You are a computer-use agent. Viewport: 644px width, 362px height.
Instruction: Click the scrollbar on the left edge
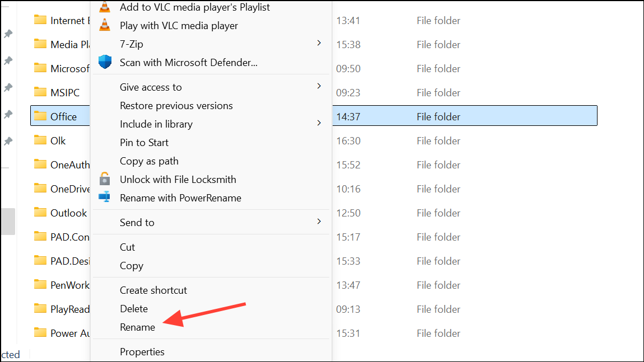coord(7,222)
